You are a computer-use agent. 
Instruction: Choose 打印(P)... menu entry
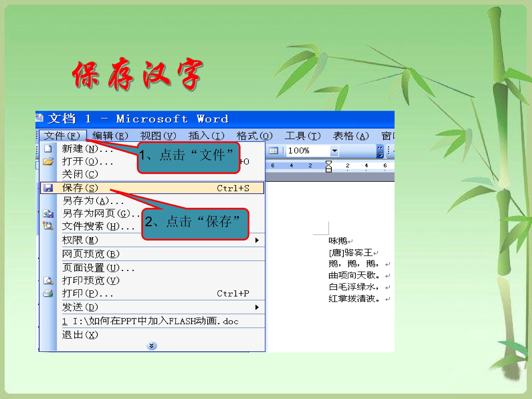tap(152, 293)
